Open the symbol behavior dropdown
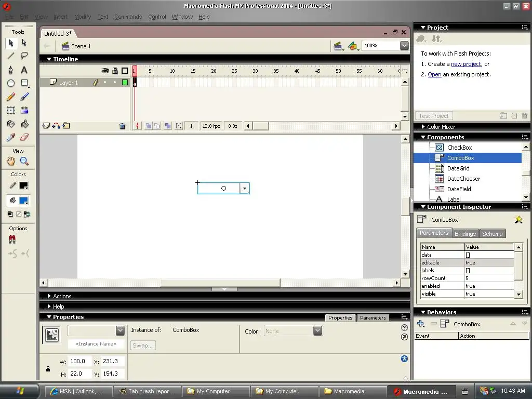Image resolution: width=532 pixels, height=399 pixels. tap(120, 330)
